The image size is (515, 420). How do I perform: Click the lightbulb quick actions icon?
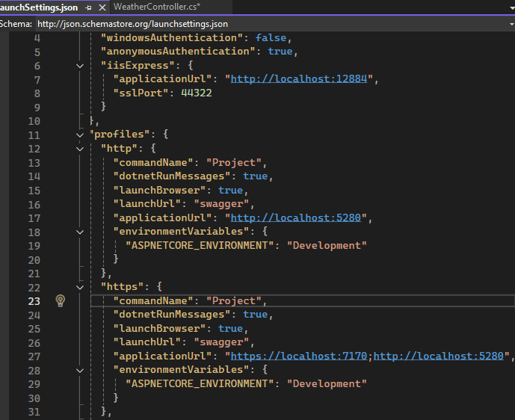pyautogui.click(x=61, y=300)
